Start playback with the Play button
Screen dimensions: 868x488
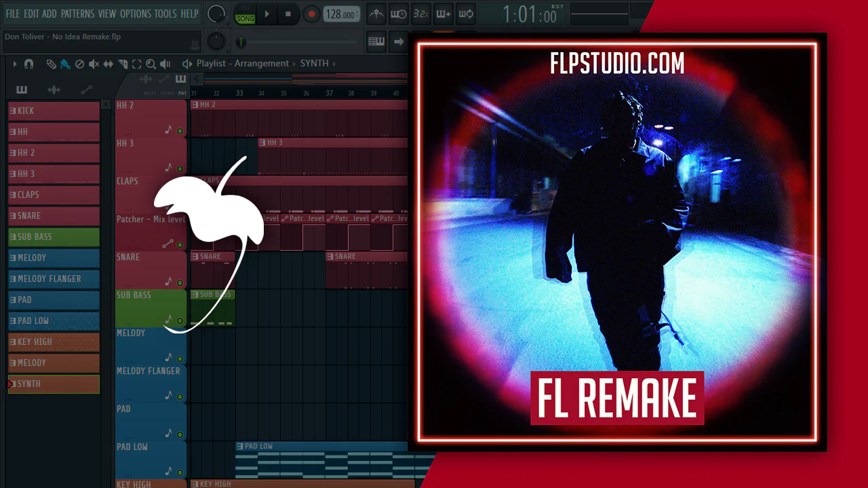[x=267, y=14]
